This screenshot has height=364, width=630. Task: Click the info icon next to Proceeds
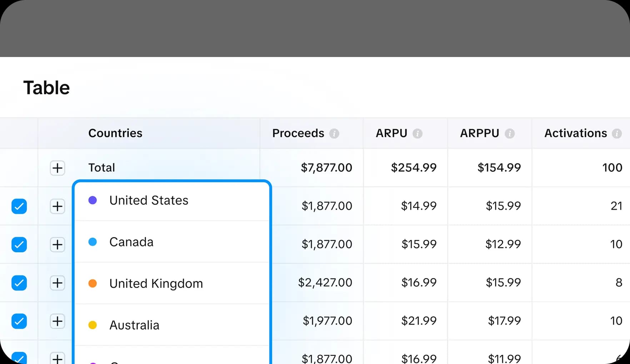[334, 133]
